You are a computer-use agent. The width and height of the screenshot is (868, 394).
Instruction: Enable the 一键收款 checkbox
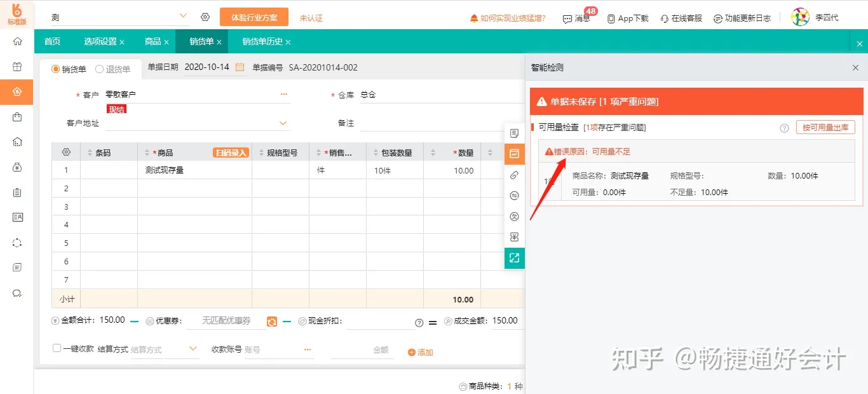coord(57,348)
